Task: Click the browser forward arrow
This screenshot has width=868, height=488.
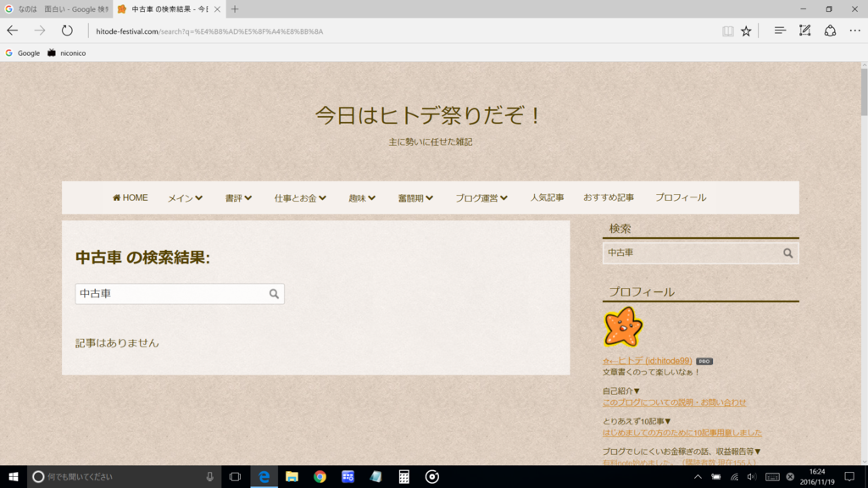Action: [x=39, y=31]
